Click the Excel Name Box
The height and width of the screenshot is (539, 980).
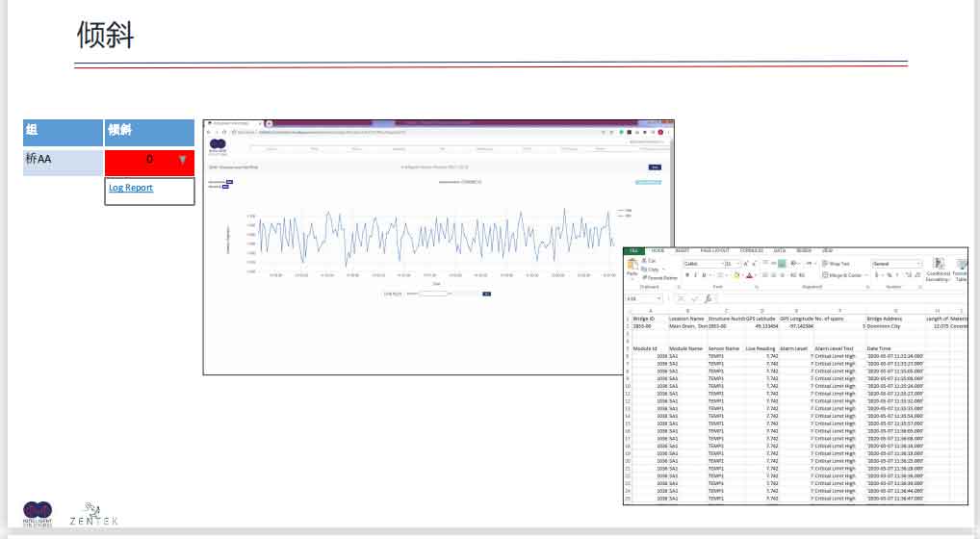pyautogui.click(x=642, y=298)
